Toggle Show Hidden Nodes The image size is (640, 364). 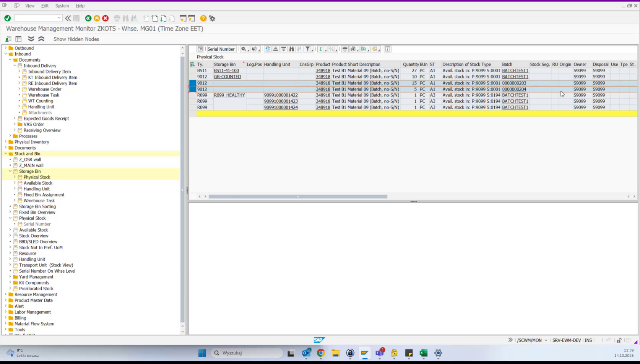[76, 39]
